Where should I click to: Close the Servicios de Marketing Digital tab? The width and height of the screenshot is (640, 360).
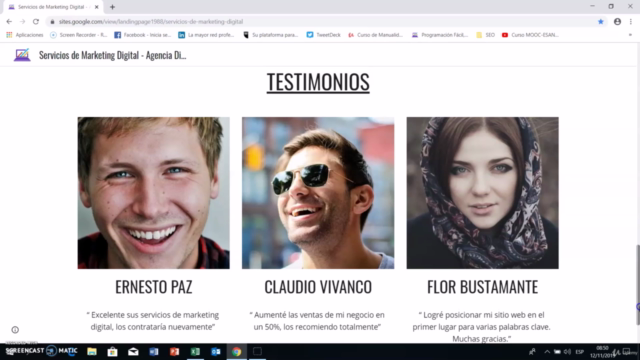point(97,7)
